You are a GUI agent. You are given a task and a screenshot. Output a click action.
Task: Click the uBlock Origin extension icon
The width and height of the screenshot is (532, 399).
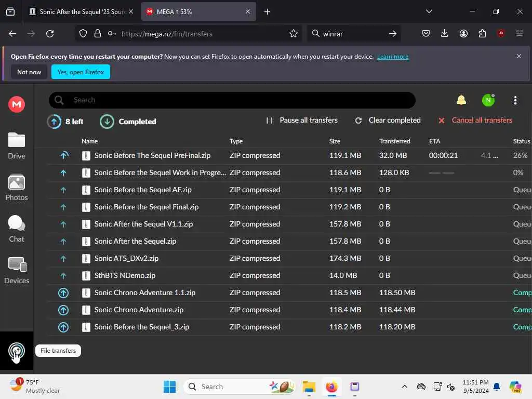(501, 33)
